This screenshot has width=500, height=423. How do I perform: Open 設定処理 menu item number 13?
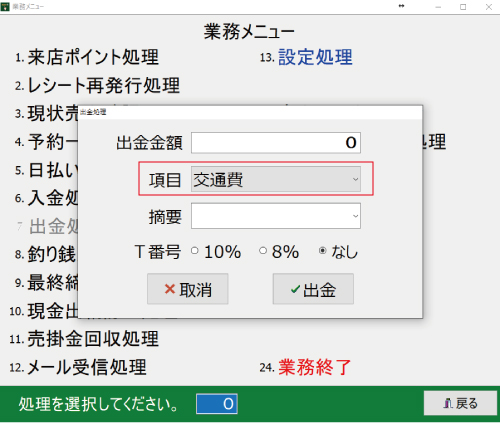pyautogui.click(x=315, y=57)
